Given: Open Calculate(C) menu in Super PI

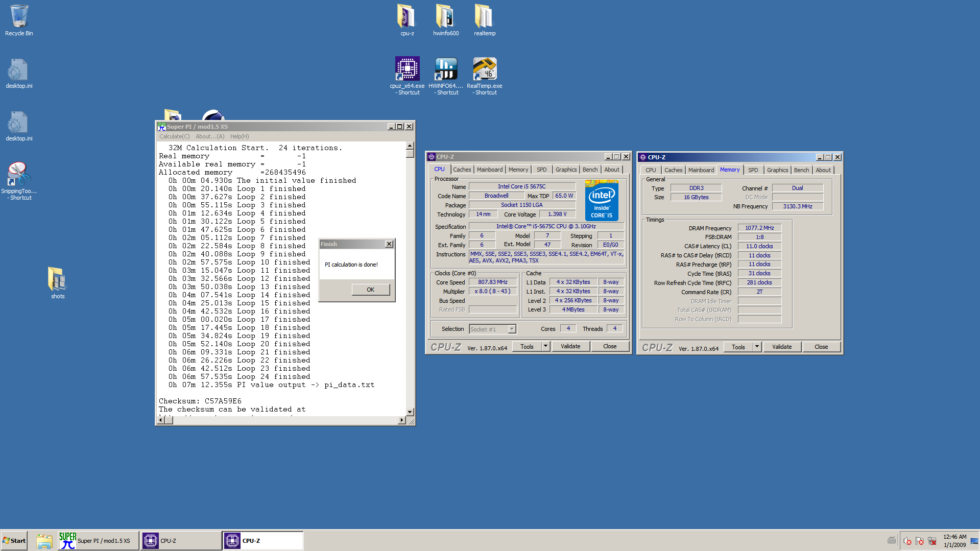Looking at the screenshot, I should tap(174, 136).
